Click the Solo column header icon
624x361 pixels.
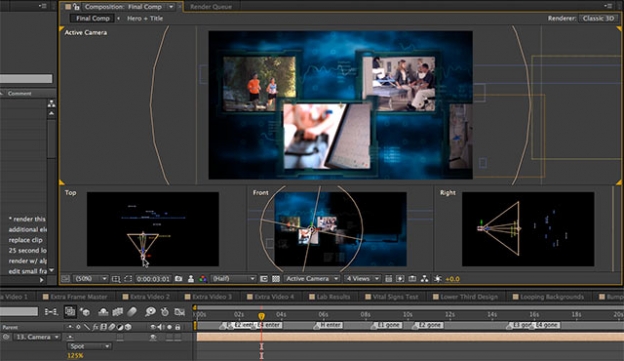point(170,327)
